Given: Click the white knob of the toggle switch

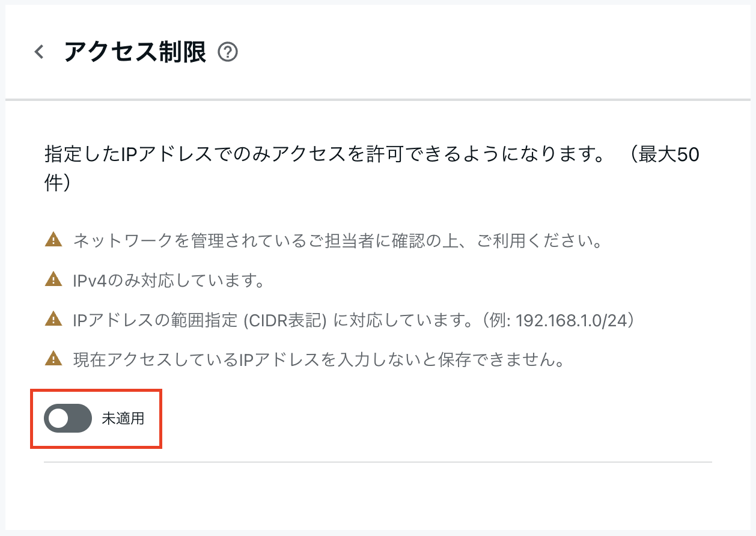Looking at the screenshot, I should tap(58, 418).
